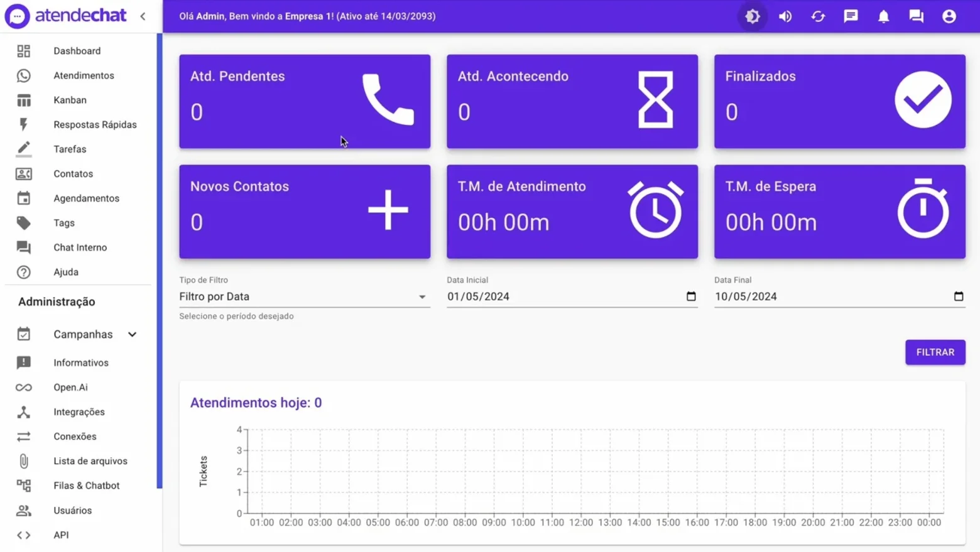980x552 pixels.
Task: Open the Data Final calendar picker
Action: tap(959, 296)
